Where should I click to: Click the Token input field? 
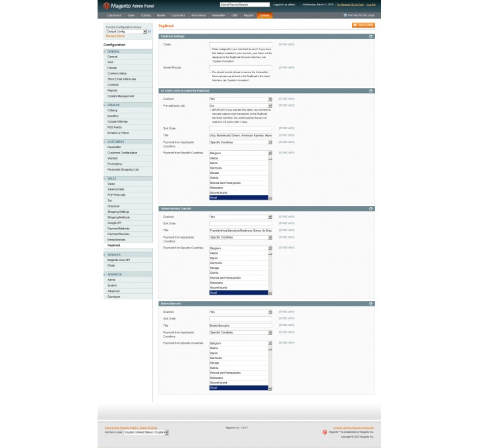(x=241, y=45)
